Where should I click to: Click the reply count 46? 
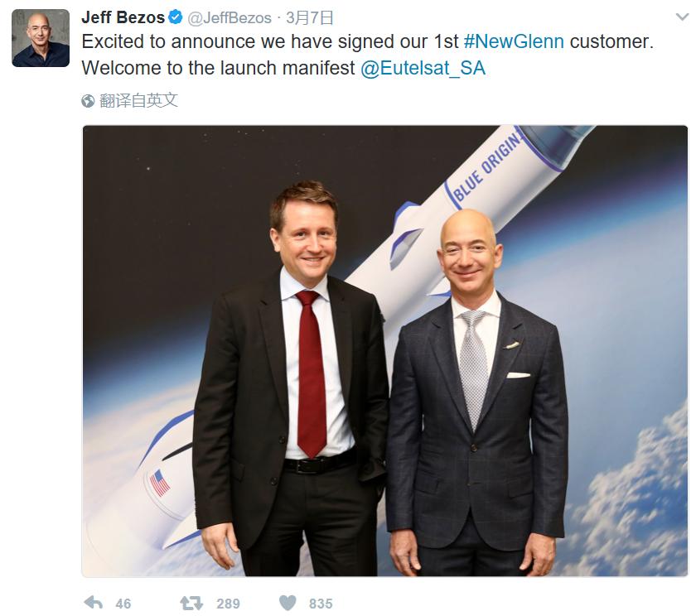[123, 604]
